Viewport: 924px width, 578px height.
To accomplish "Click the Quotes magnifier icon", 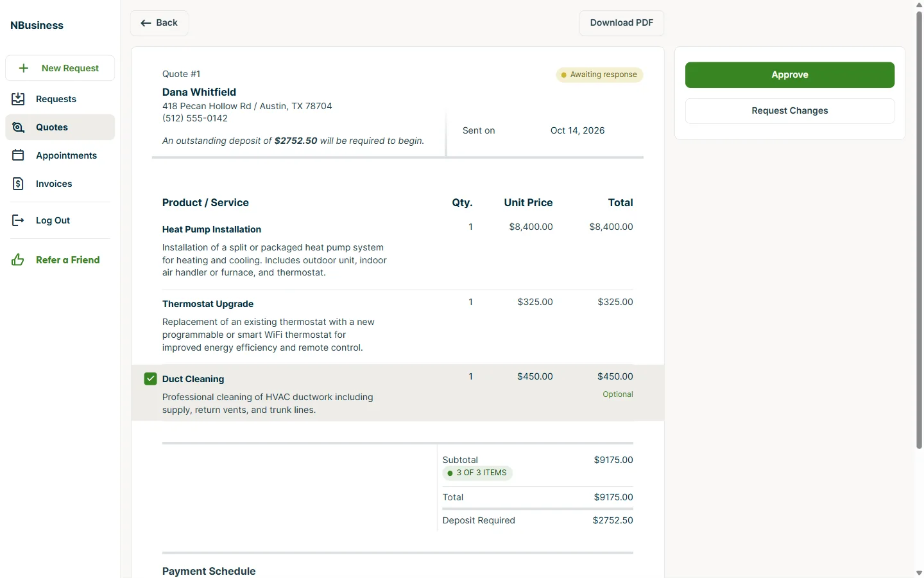I will pos(18,127).
